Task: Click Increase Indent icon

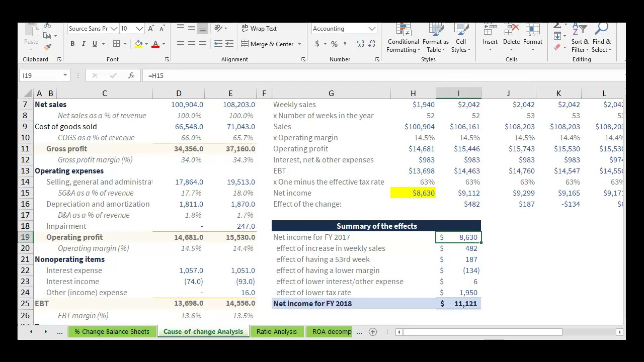Action: tap(229, 44)
